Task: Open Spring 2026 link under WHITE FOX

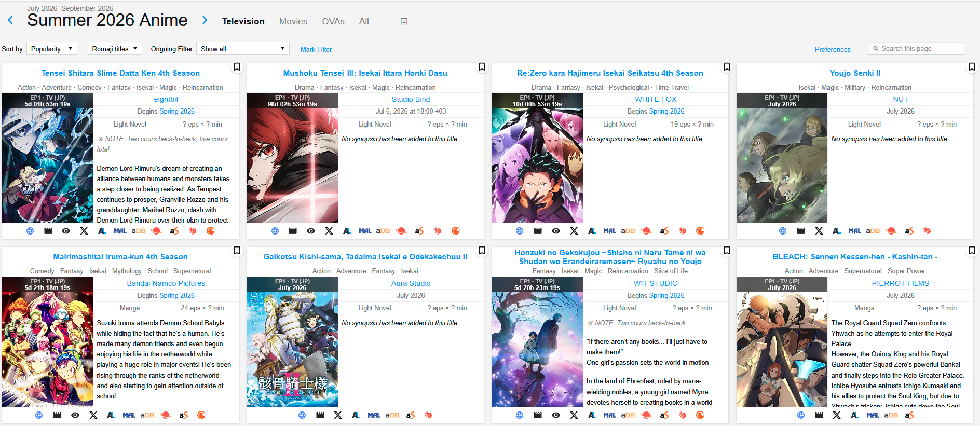Action: point(666,112)
